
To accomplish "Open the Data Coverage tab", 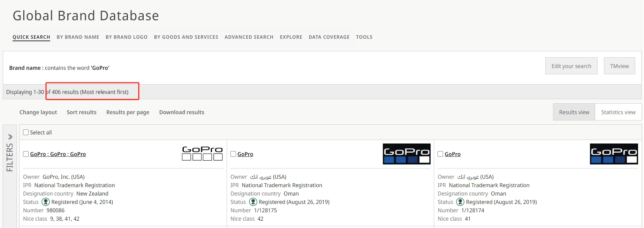I will pyautogui.click(x=329, y=37).
